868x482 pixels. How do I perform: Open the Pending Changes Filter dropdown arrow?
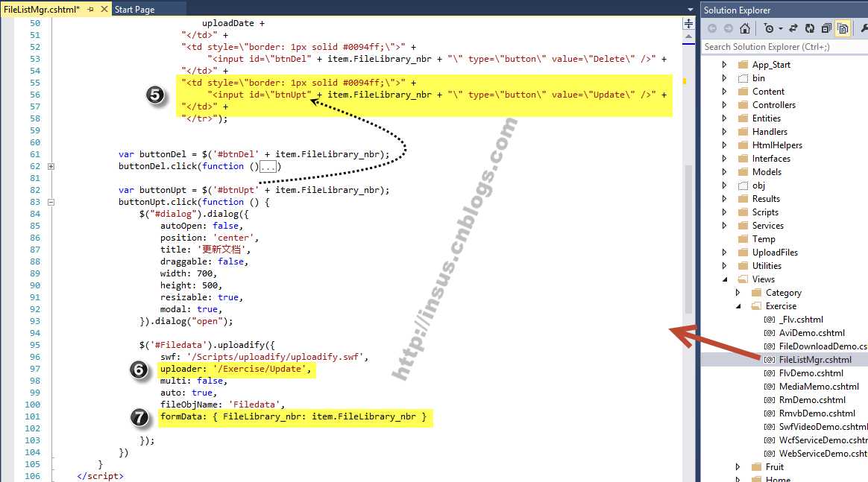point(781,29)
